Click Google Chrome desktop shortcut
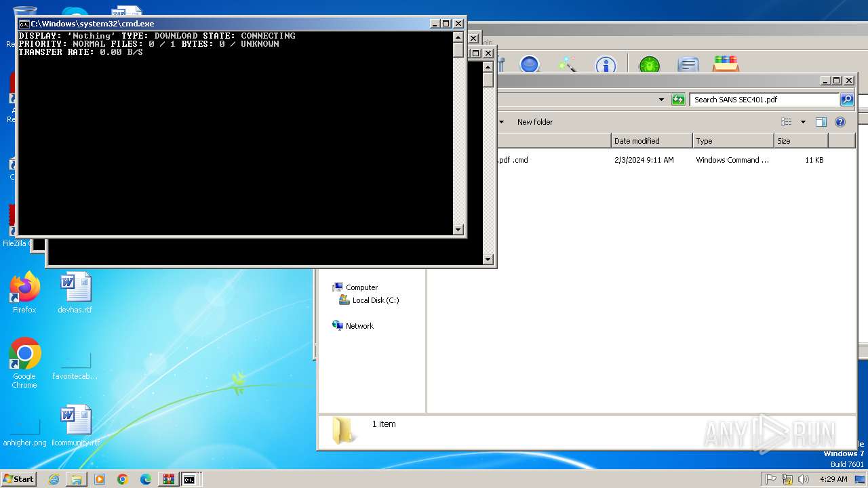The height and width of the screenshot is (488, 868). [x=24, y=364]
